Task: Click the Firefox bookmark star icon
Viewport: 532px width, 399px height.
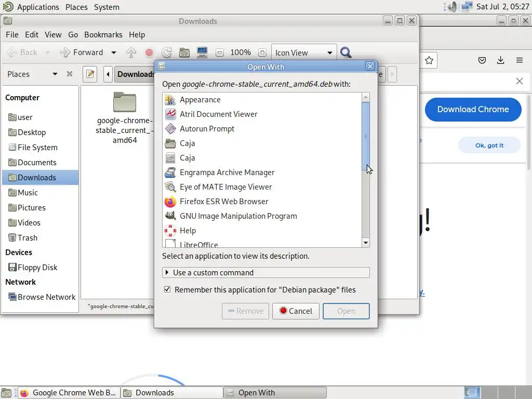Action: [429, 61]
